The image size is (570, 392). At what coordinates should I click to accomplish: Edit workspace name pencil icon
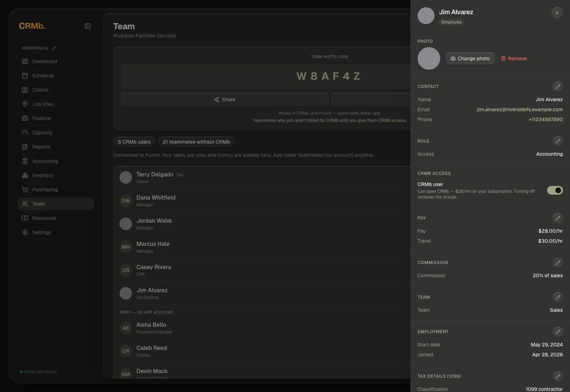[x=54, y=48]
